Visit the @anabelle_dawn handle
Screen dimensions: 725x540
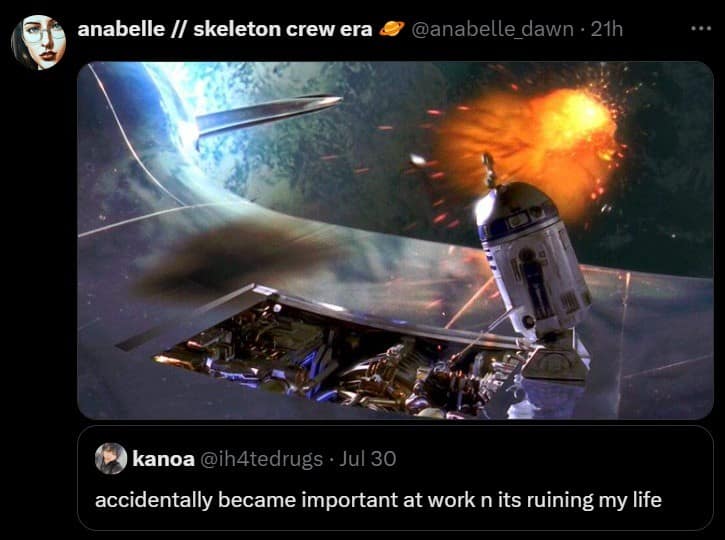click(492, 29)
